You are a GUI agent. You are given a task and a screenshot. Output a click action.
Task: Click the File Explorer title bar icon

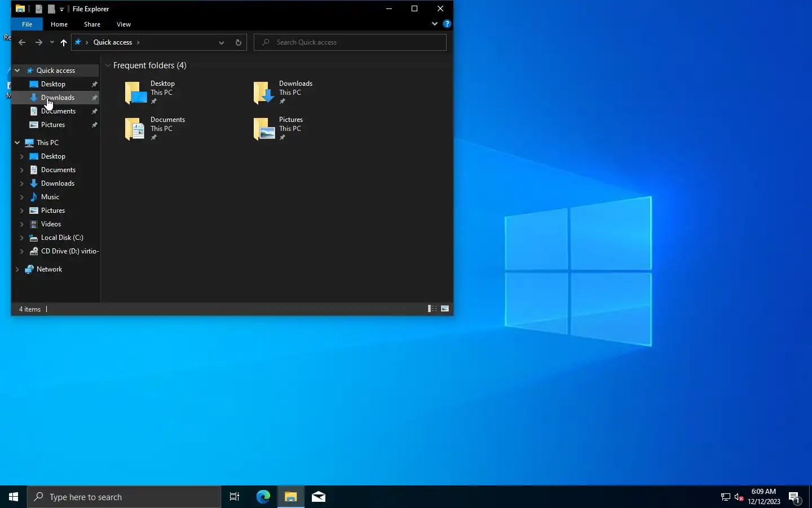[x=20, y=8]
